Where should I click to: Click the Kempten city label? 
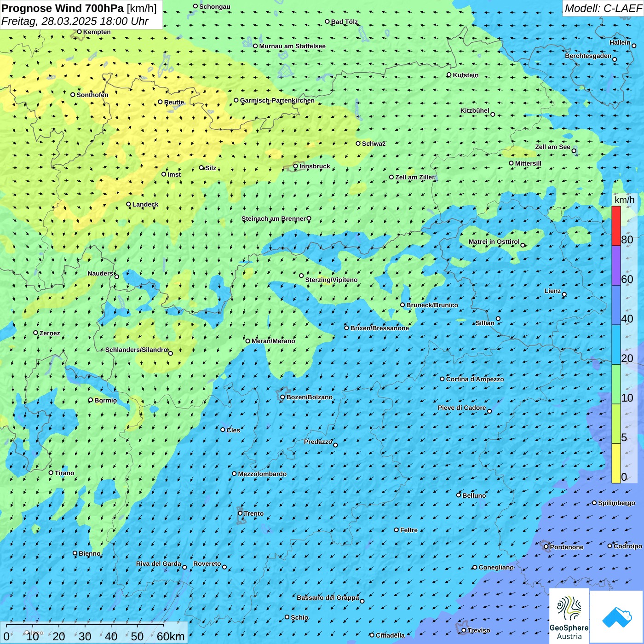tap(97, 32)
